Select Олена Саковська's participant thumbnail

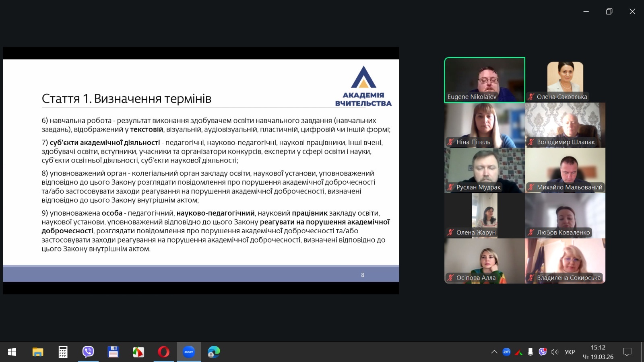pos(565,80)
